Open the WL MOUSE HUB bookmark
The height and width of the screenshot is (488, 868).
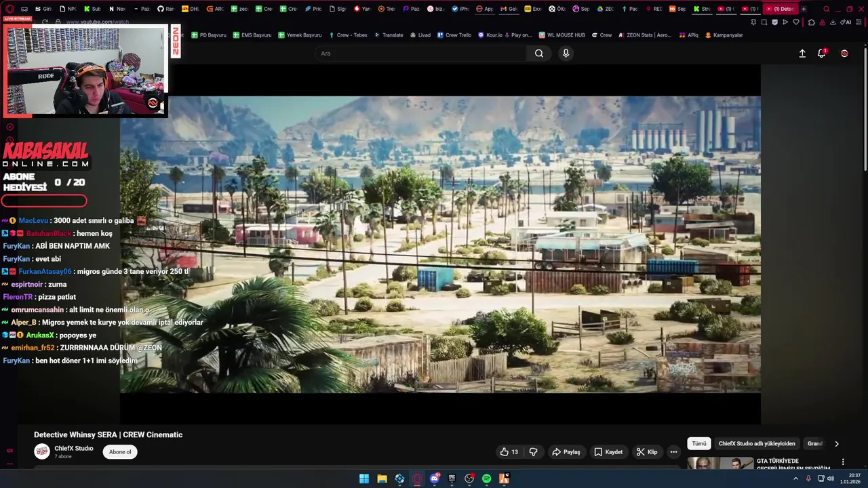(x=561, y=35)
